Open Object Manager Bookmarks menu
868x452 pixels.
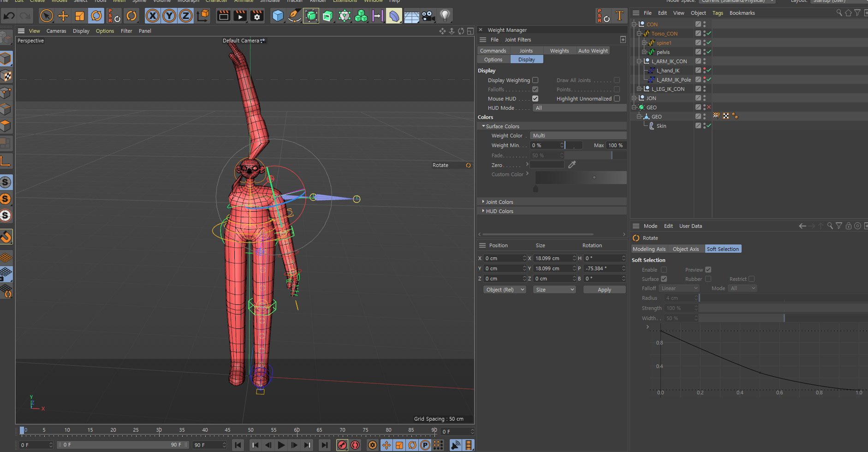pos(742,13)
